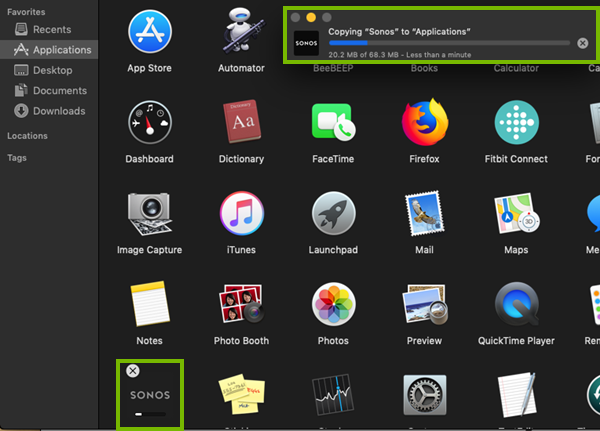
Task: Click the Copying "Sonos" to "Applications" title
Action: coord(399,32)
